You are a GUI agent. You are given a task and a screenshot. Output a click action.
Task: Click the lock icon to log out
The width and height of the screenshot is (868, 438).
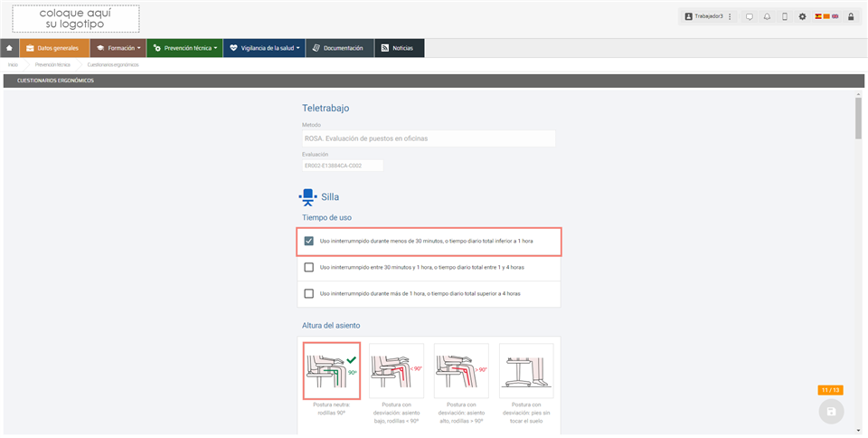[851, 17]
